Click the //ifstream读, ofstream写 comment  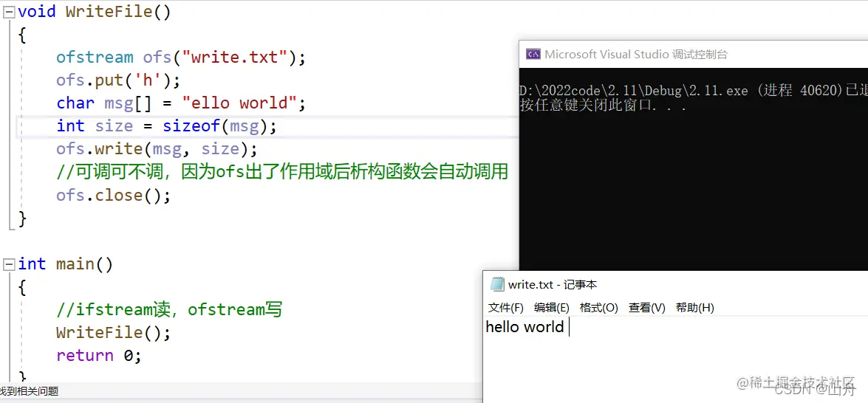pos(169,310)
